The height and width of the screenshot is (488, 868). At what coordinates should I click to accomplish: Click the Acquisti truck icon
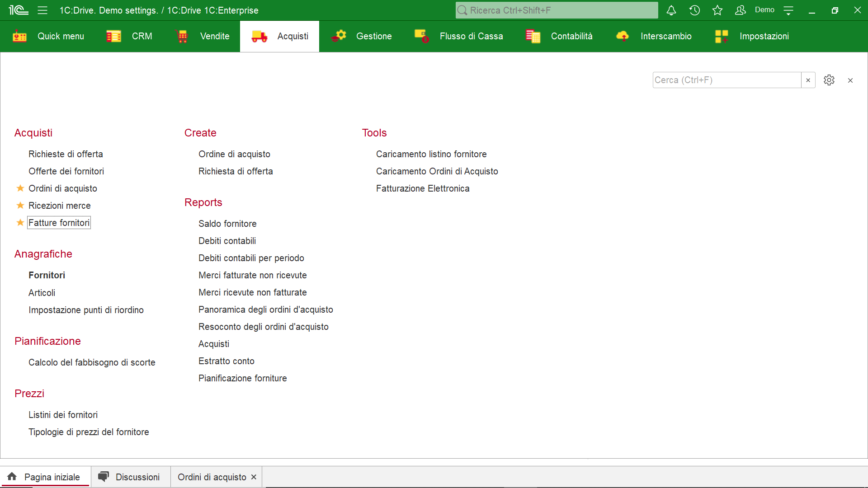tap(259, 36)
